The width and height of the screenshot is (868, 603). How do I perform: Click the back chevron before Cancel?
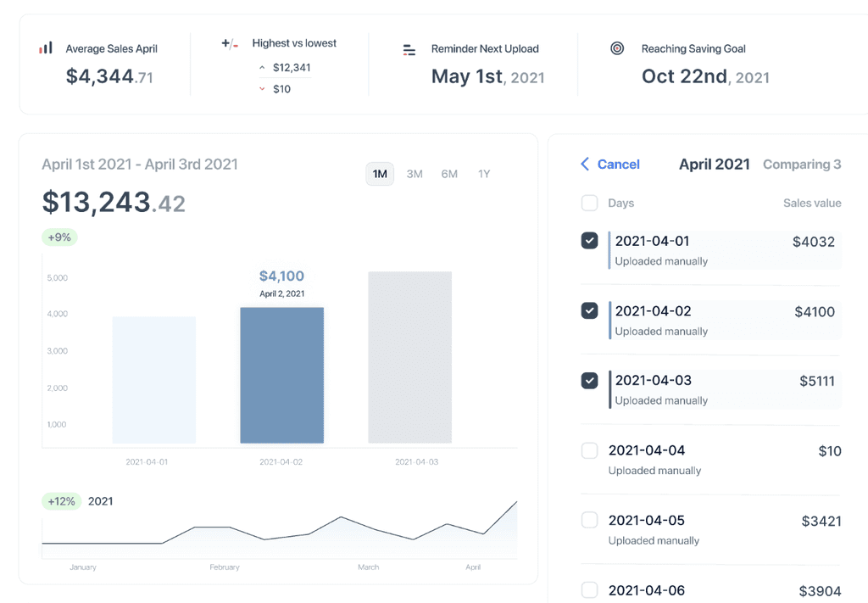coord(585,164)
